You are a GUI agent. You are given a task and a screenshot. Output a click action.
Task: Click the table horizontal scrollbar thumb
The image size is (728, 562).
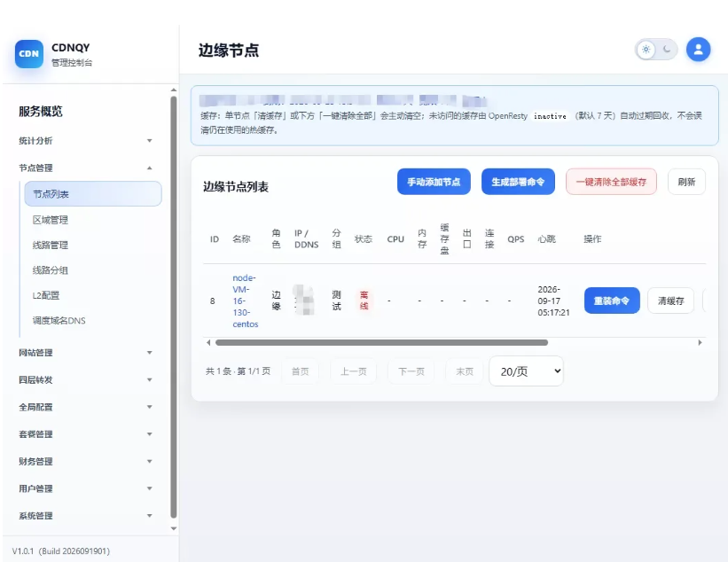click(x=381, y=343)
